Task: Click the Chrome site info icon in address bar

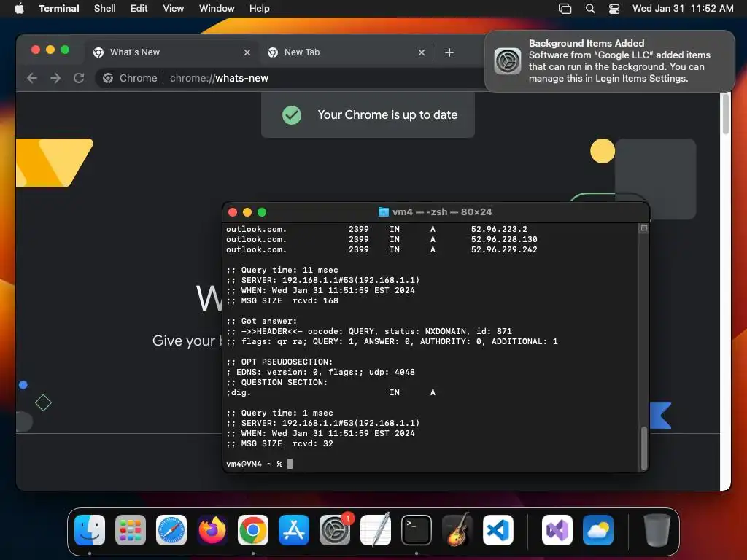Action: click(x=108, y=78)
